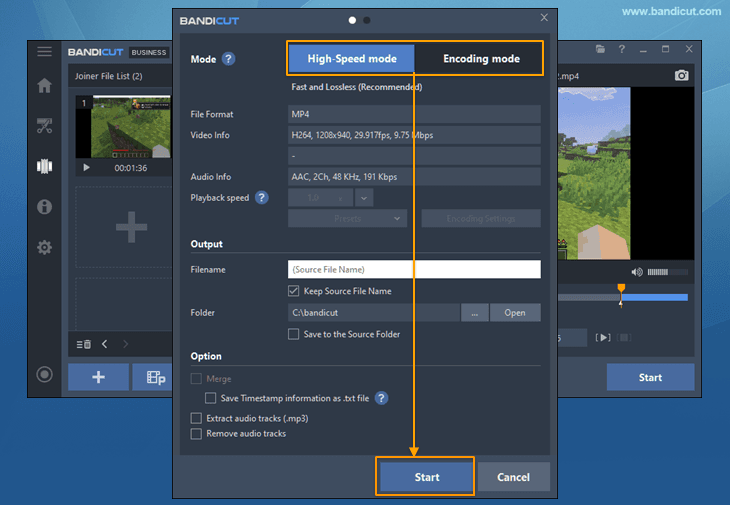Play the segment with bracket play icon

(603, 337)
